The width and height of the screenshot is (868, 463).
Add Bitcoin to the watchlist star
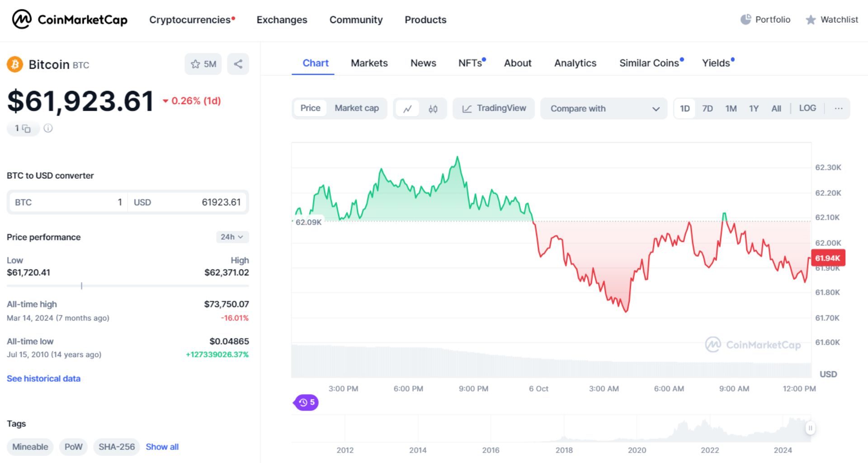(203, 64)
